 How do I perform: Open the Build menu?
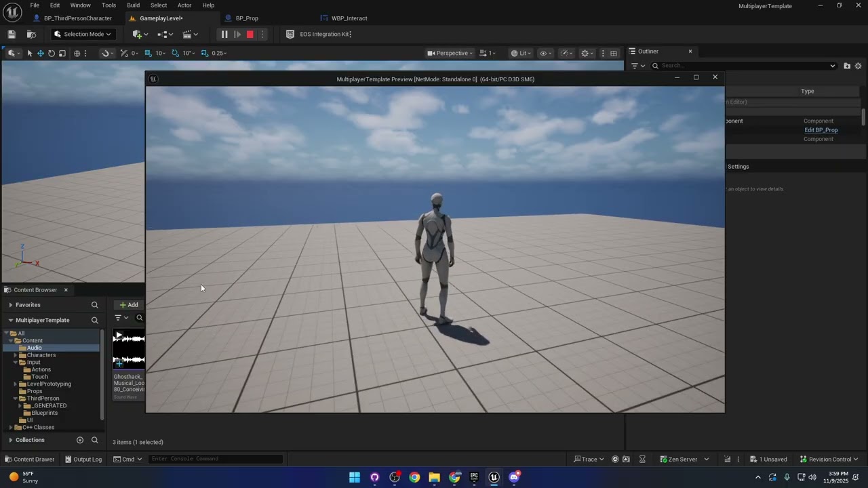click(x=133, y=5)
